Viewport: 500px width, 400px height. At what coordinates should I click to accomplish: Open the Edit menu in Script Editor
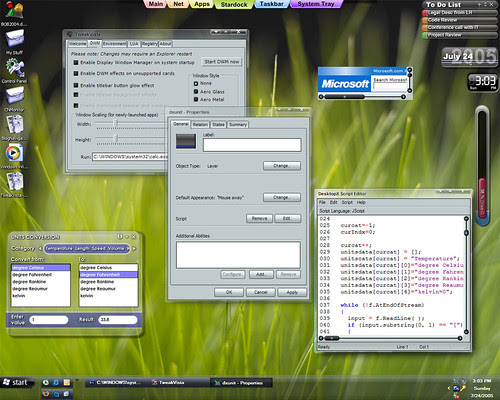coord(334,202)
